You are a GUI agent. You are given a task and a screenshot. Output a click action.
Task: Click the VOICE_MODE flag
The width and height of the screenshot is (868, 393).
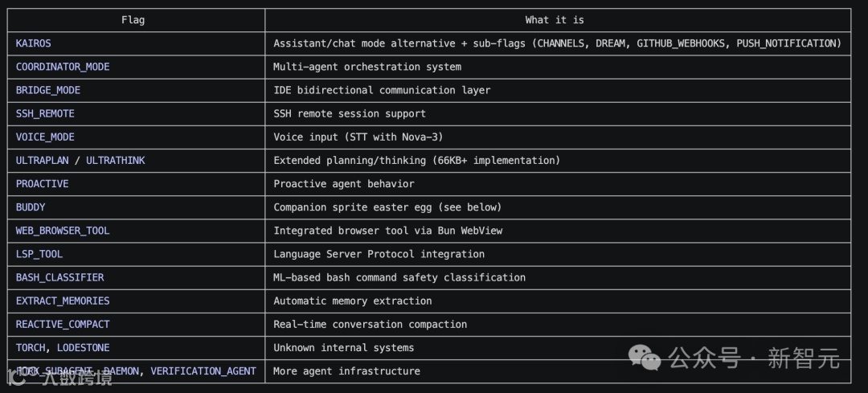tap(45, 137)
